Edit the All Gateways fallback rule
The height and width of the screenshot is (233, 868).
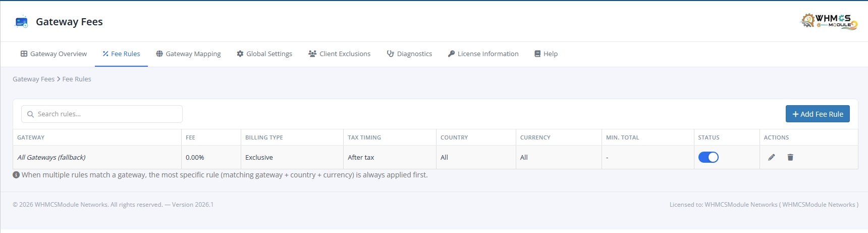tap(772, 157)
